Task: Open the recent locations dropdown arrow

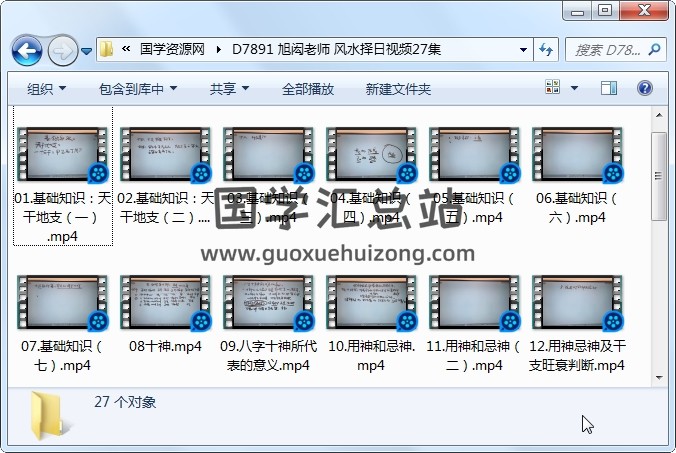Action: pyautogui.click(x=87, y=51)
